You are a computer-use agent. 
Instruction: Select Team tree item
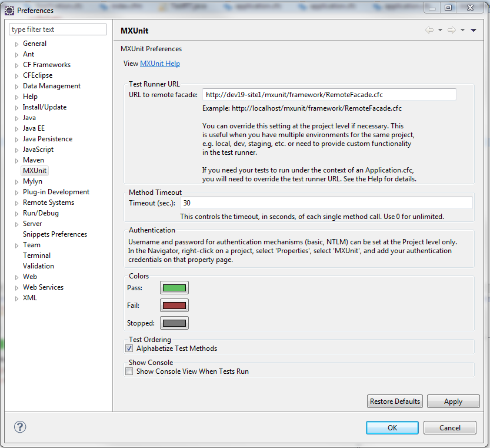pyautogui.click(x=32, y=245)
